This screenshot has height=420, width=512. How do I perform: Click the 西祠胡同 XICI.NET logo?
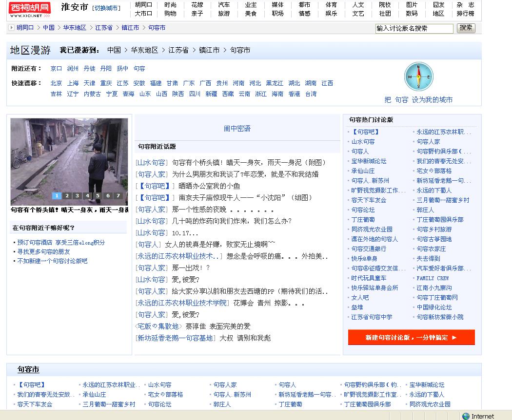point(30,10)
